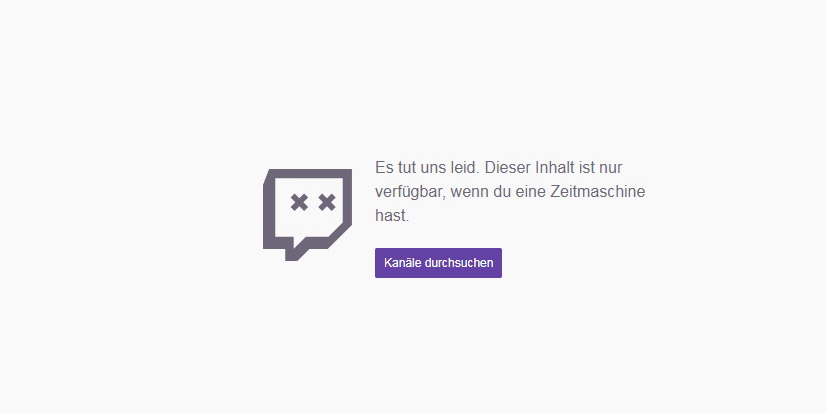Click the left edge of the glitch icon
Image resolution: width=826 pixels, height=413 pixels.
click(x=269, y=211)
